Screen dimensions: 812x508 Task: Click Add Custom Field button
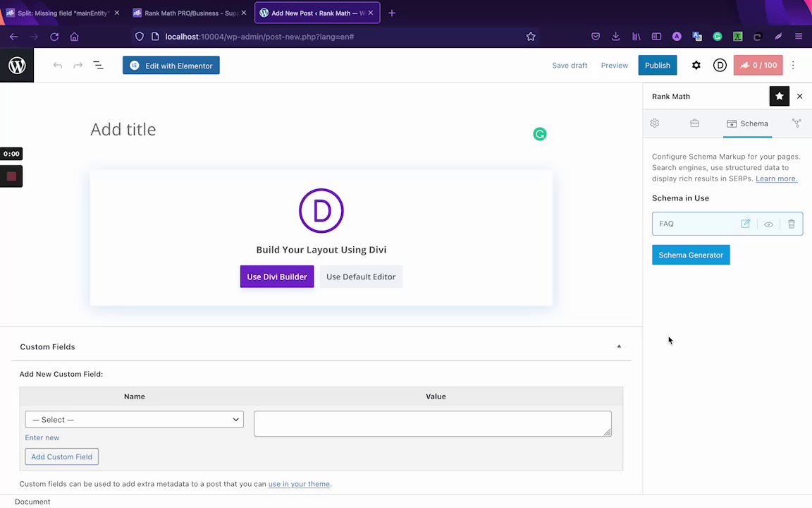pos(61,456)
